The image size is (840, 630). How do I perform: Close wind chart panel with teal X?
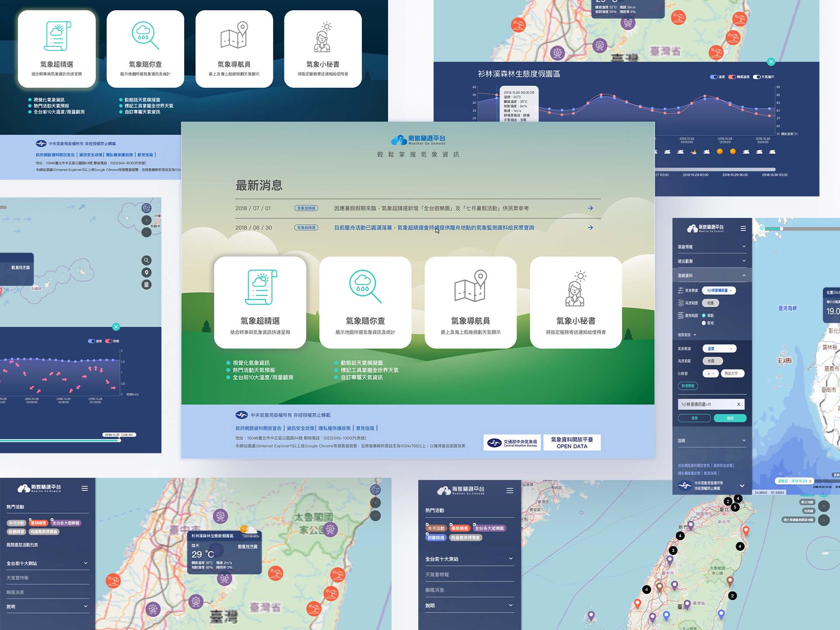pos(116,327)
